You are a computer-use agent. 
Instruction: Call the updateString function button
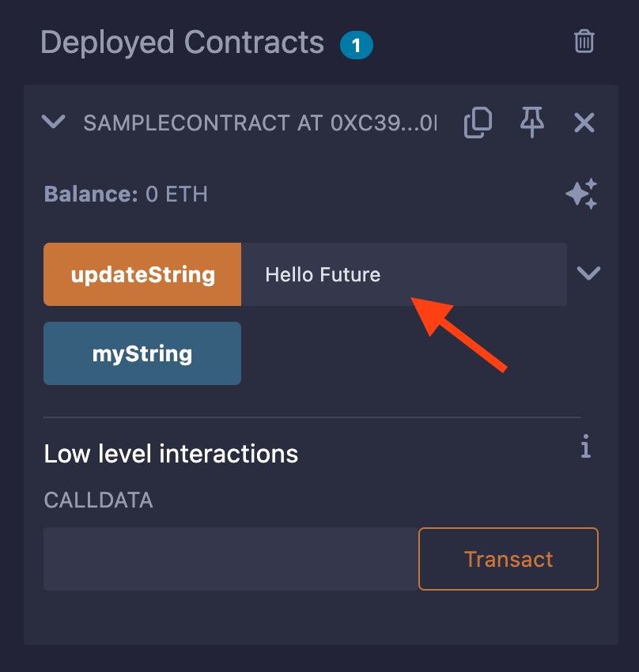coord(142,274)
